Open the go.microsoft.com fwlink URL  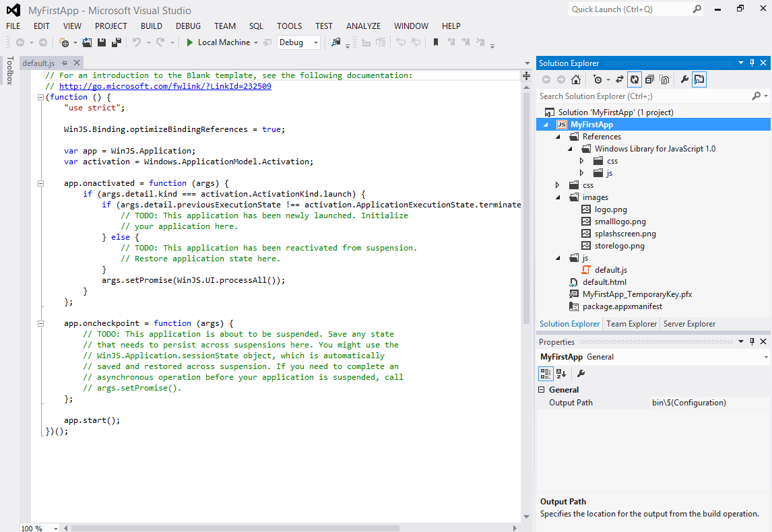(x=165, y=86)
